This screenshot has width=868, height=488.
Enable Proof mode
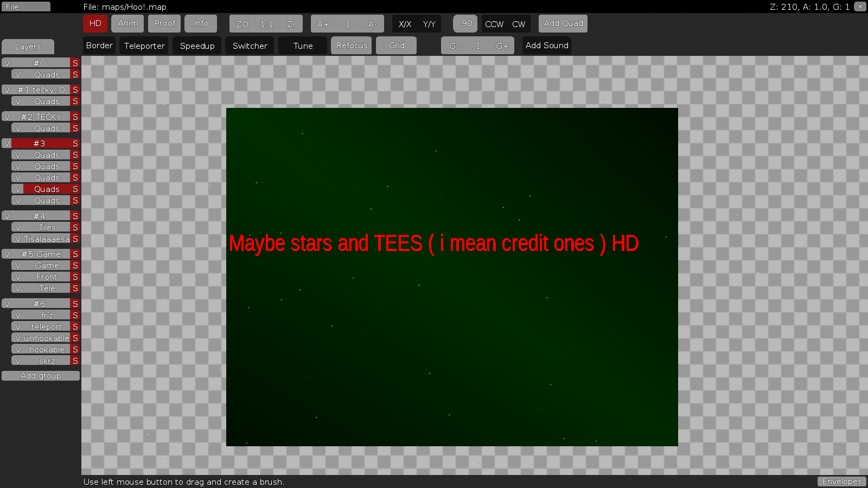164,23
